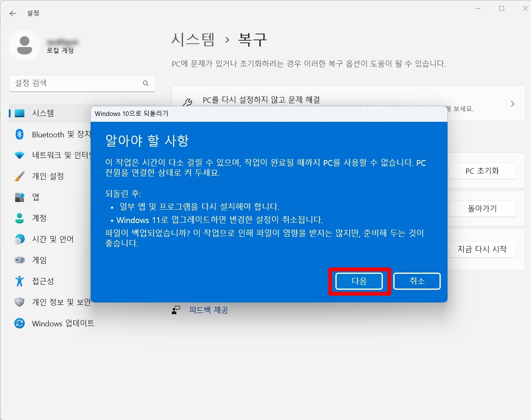Click the wrench troubleshoot icon
The width and height of the screenshot is (531, 420).
click(187, 102)
